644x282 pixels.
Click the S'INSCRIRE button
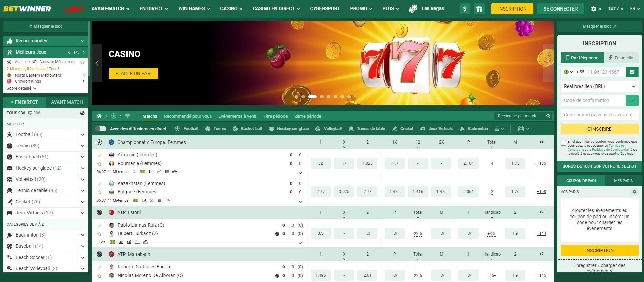click(600, 129)
